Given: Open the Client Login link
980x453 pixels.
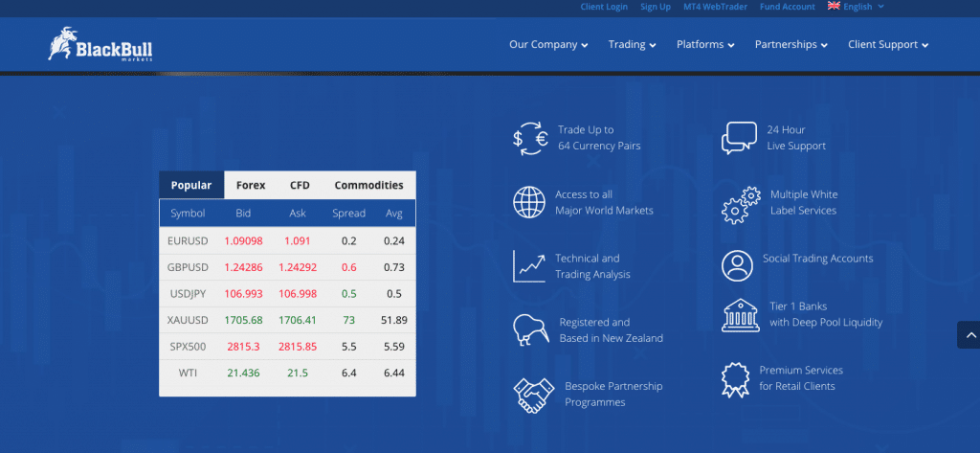Looking at the screenshot, I should [604, 7].
